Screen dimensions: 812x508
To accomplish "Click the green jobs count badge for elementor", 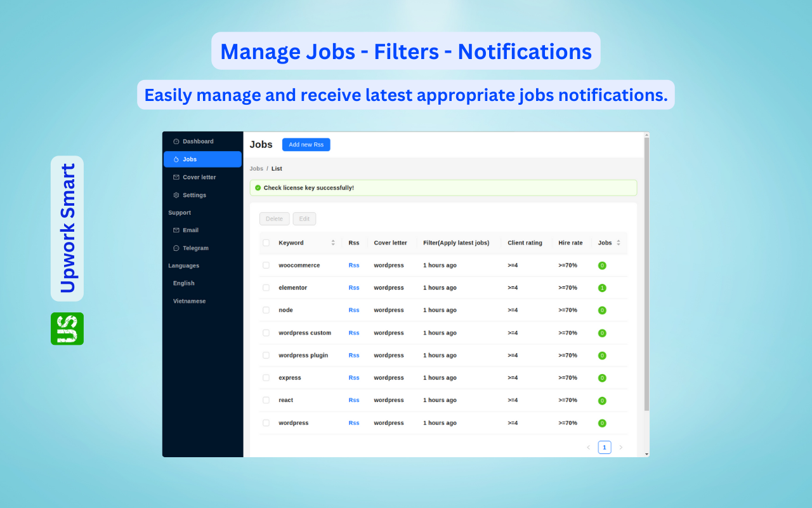I will pyautogui.click(x=602, y=288).
